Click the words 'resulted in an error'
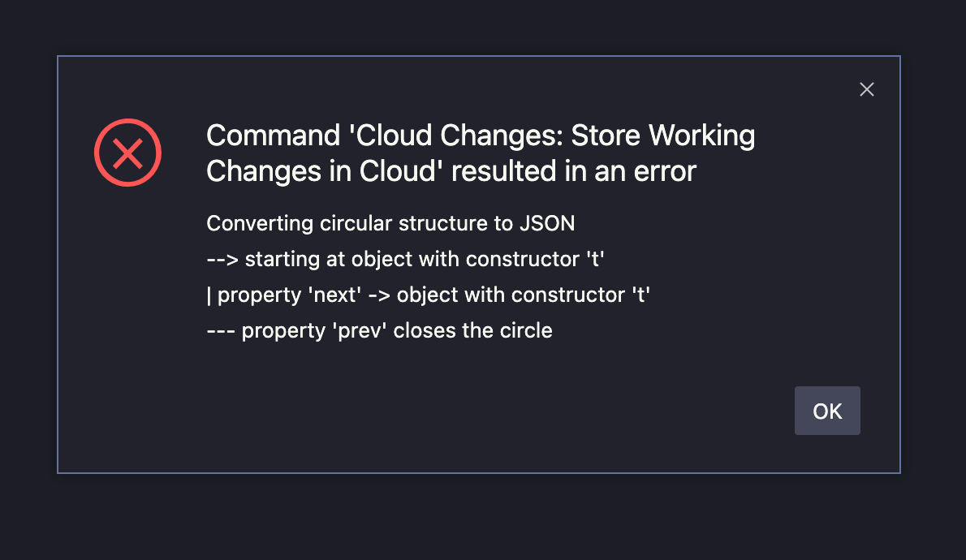966x560 pixels. coord(568,171)
